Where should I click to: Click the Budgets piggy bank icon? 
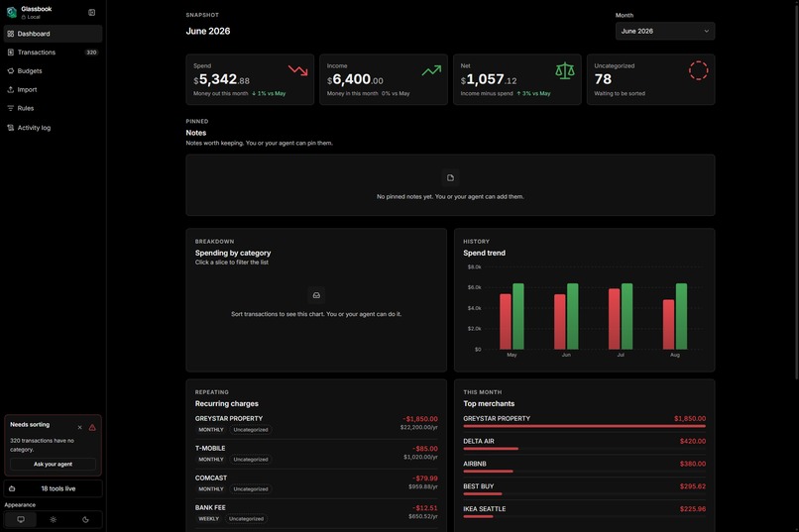[11, 70]
